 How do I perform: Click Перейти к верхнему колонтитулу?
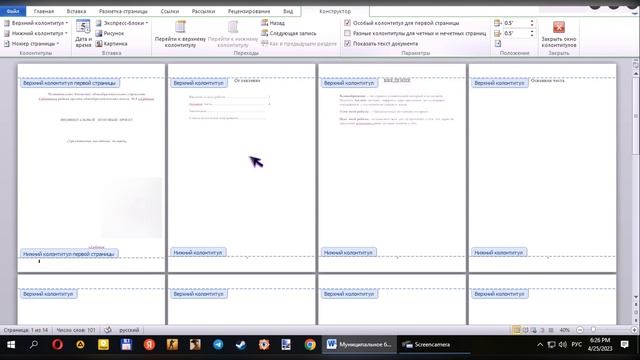180,34
